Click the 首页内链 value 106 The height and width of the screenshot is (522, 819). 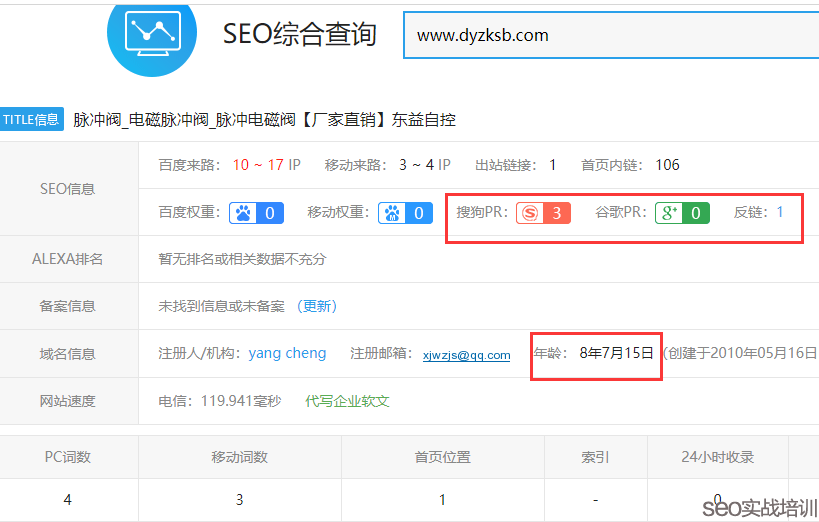click(x=667, y=165)
